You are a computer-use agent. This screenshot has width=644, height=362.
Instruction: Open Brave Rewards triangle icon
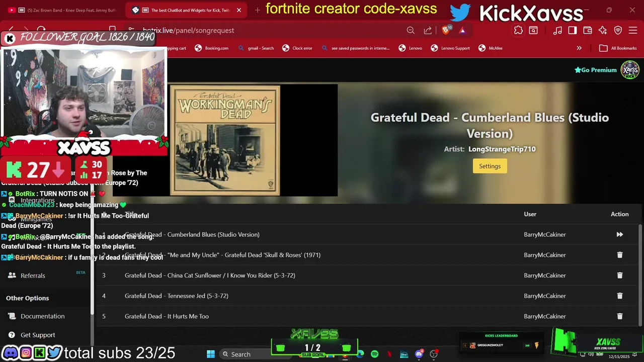462,30
